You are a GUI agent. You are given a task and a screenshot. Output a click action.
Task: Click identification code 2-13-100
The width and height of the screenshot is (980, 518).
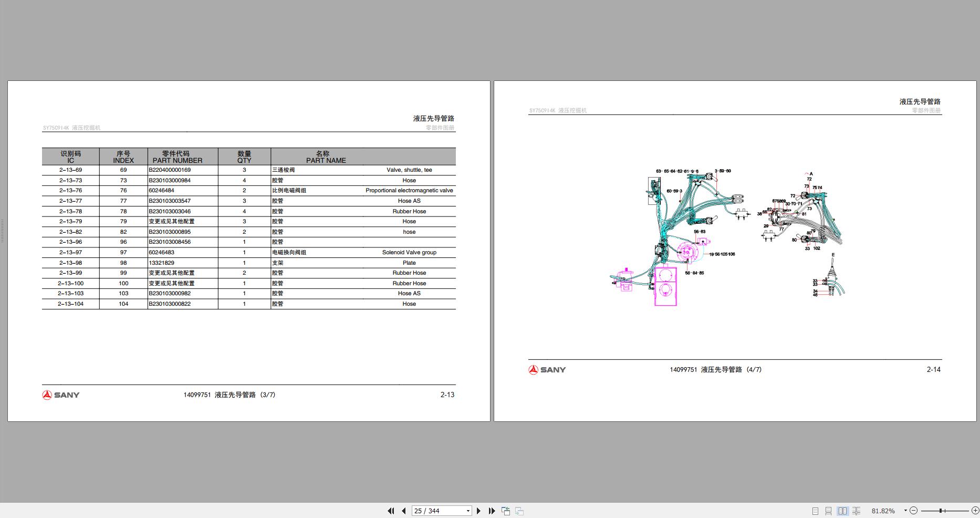70,284
